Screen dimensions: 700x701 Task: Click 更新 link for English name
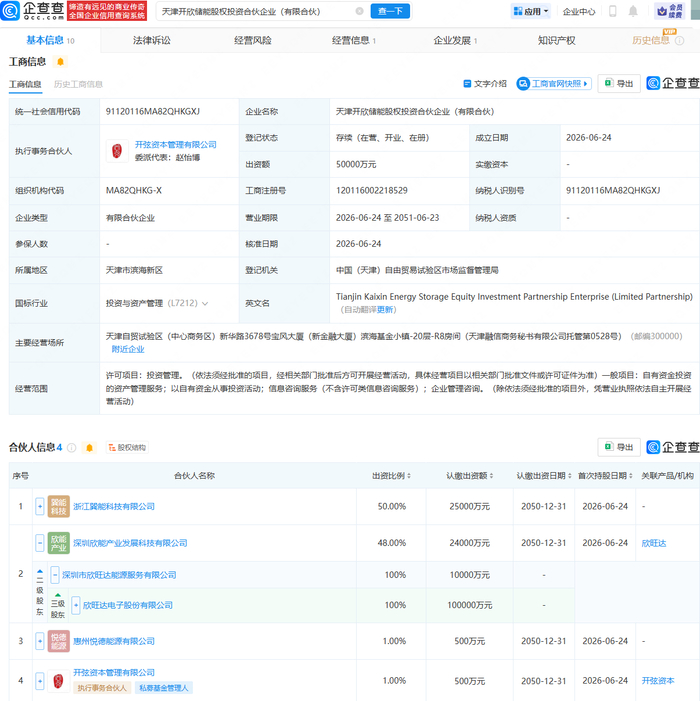(x=385, y=309)
